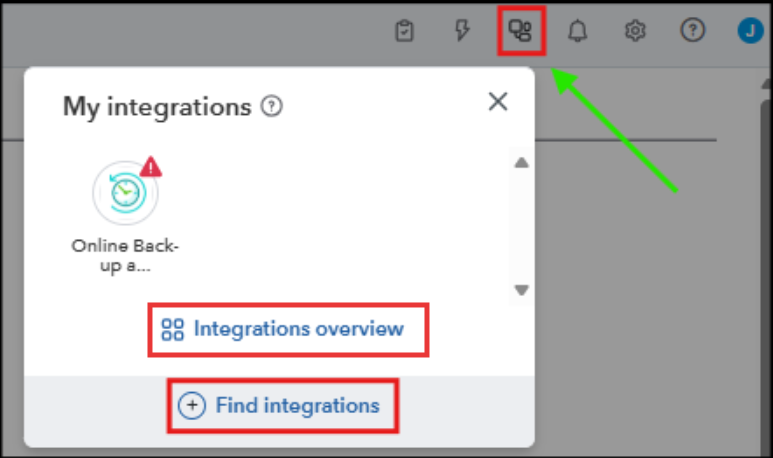Click the help icon beside My integrations
This screenshot has width=773, height=458.
270,105
